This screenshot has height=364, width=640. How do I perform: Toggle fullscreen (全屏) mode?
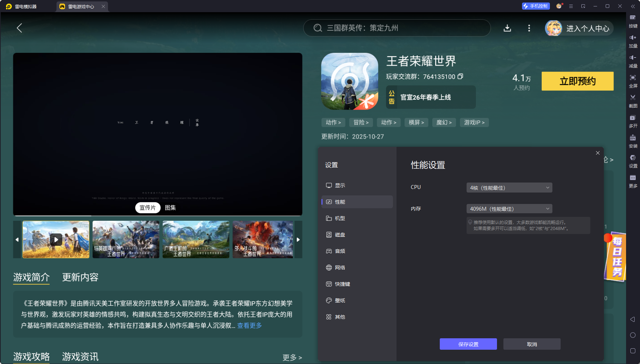pos(632,78)
